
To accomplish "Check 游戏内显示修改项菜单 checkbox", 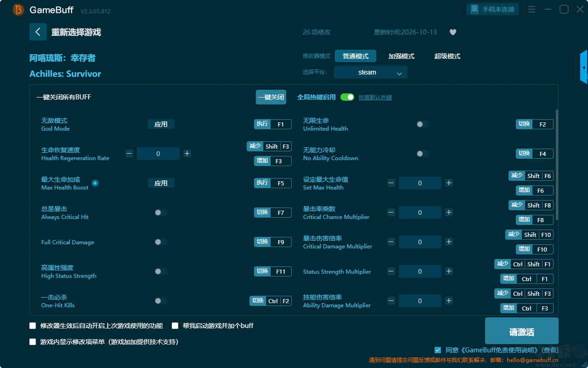I will pos(33,342).
